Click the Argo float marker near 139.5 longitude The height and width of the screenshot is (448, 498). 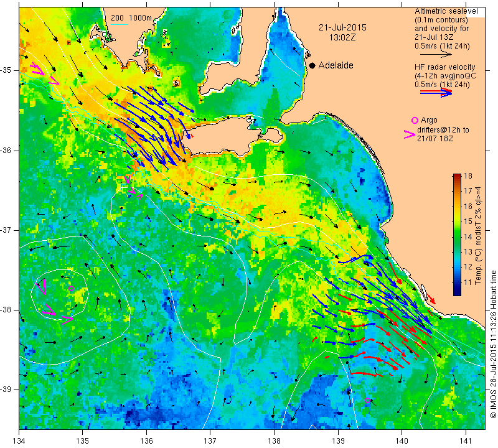pyautogui.click(x=367, y=400)
